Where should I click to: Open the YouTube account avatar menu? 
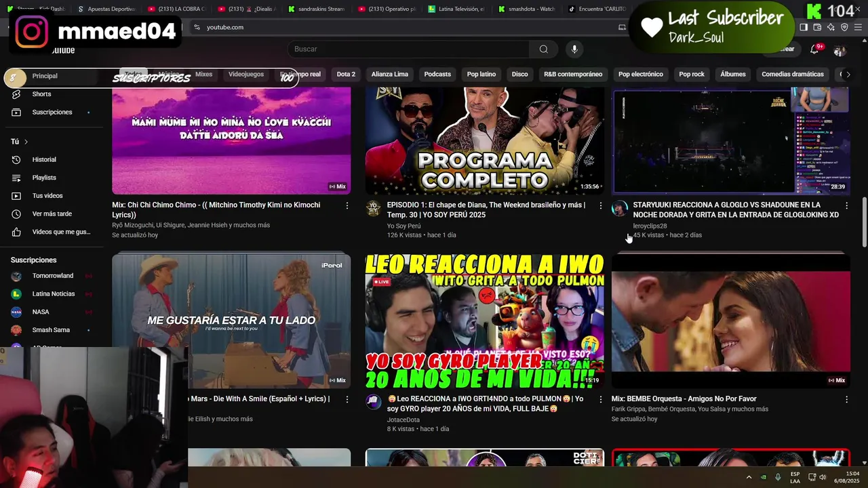(840, 51)
